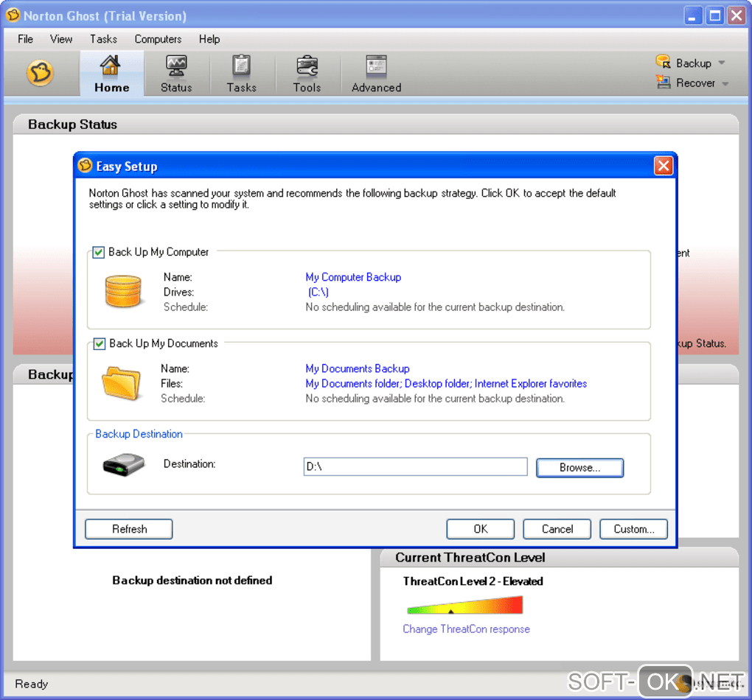This screenshot has width=752, height=700.
Task: Switch to the Tasks toolbar view
Action: pos(241,74)
